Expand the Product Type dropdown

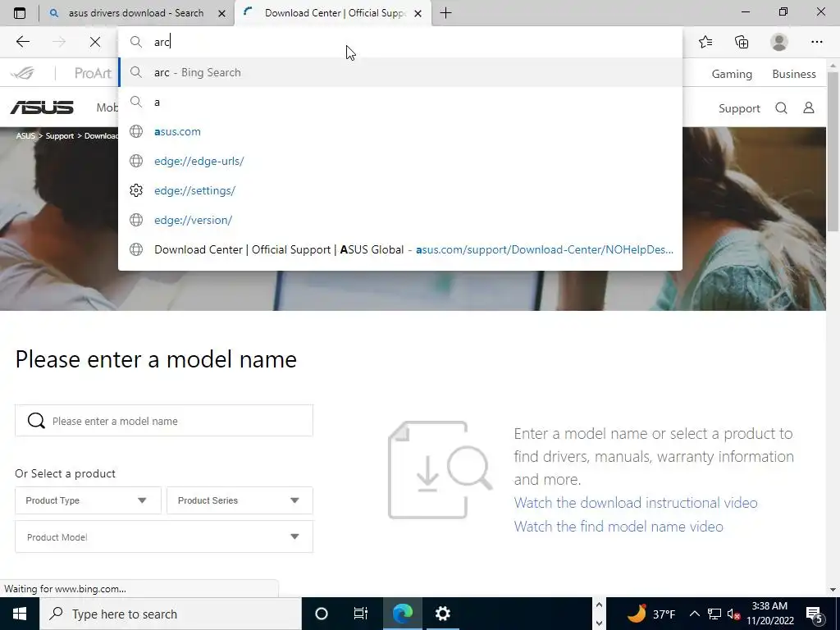[88, 500]
